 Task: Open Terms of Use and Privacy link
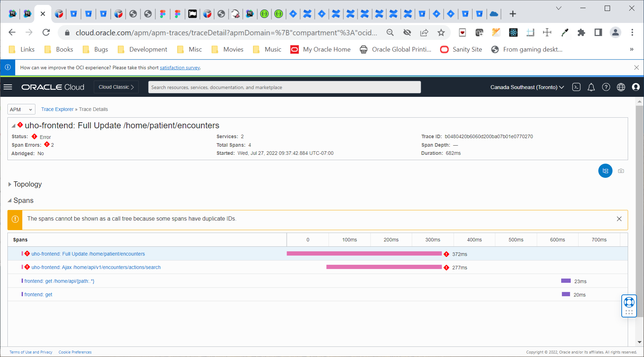[31, 352]
